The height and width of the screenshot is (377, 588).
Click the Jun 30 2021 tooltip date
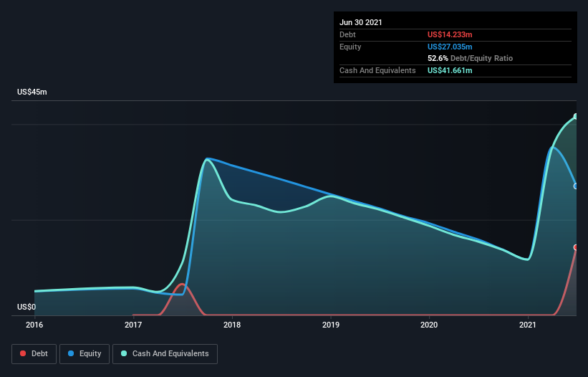click(x=361, y=22)
